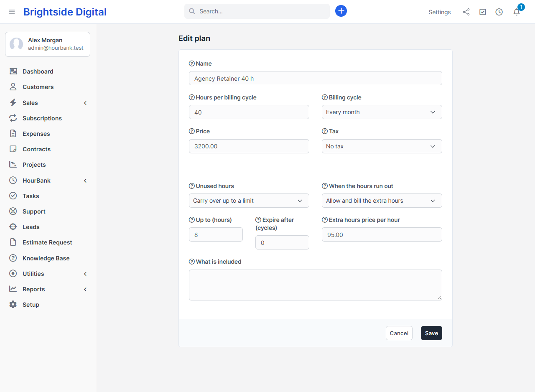Click help icon beside What is included
Image resolution: width=535 pixels, height=392 pixels.
pos(192,262)
